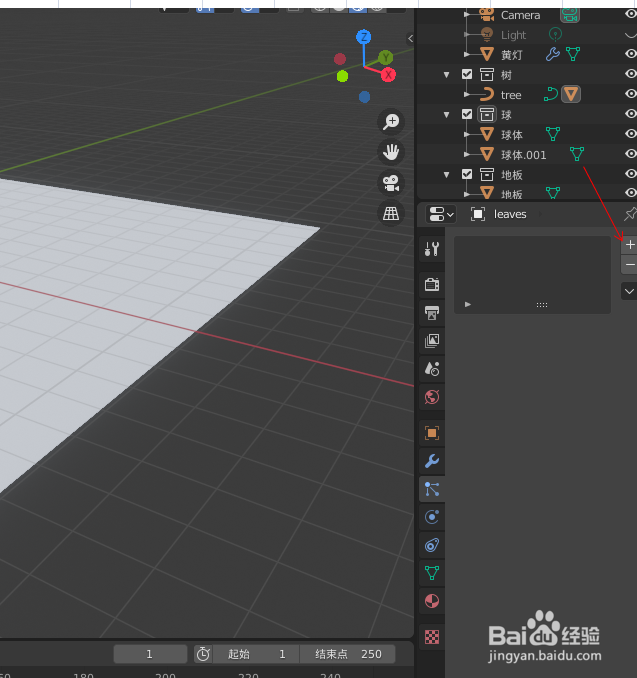Uncheck the 地板 collection checkbox
The height and width of the screenshot is (678, 637).
tap(467, 174)
